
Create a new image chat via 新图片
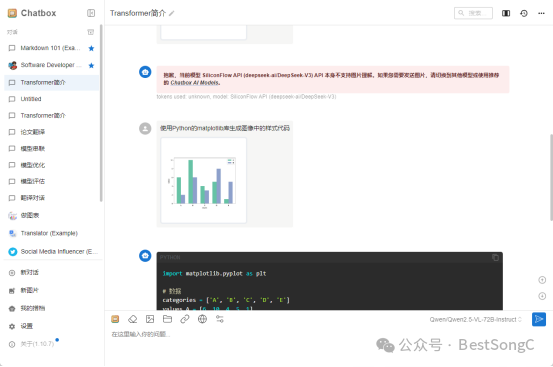click(51, 290)
